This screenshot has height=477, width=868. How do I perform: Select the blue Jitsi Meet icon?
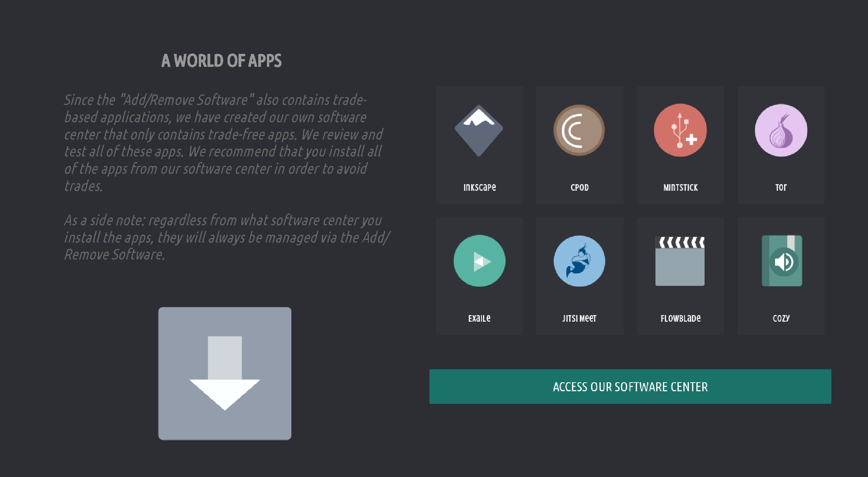pos(579,261)
